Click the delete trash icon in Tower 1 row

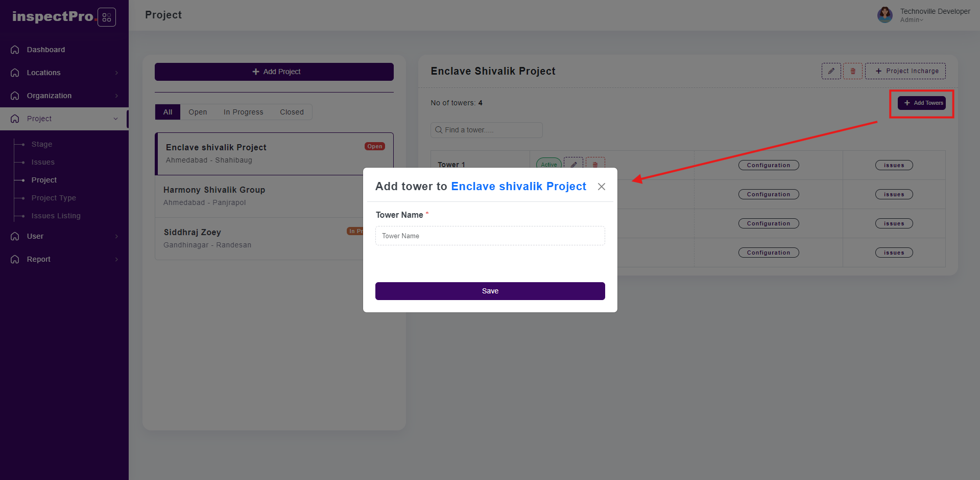coord(595,164)
